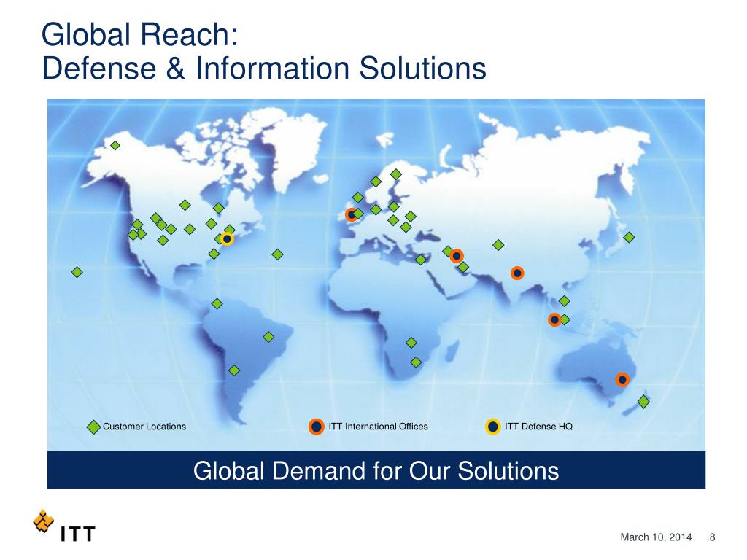Select the green diamond in northern South America
Image resolution: width=747 pixels, height=560 pixels.
coord(217,303)
